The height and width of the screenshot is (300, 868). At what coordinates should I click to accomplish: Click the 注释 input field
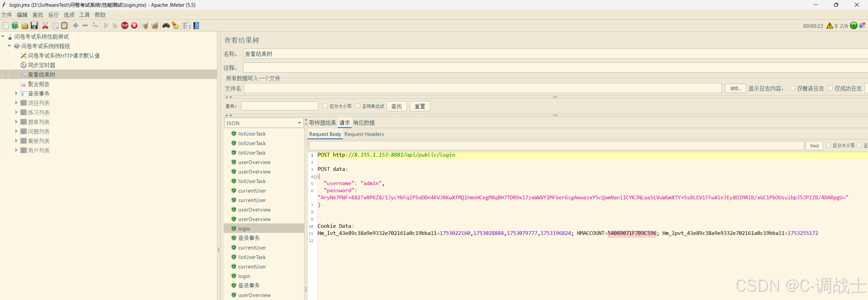[x=555, y=68]
